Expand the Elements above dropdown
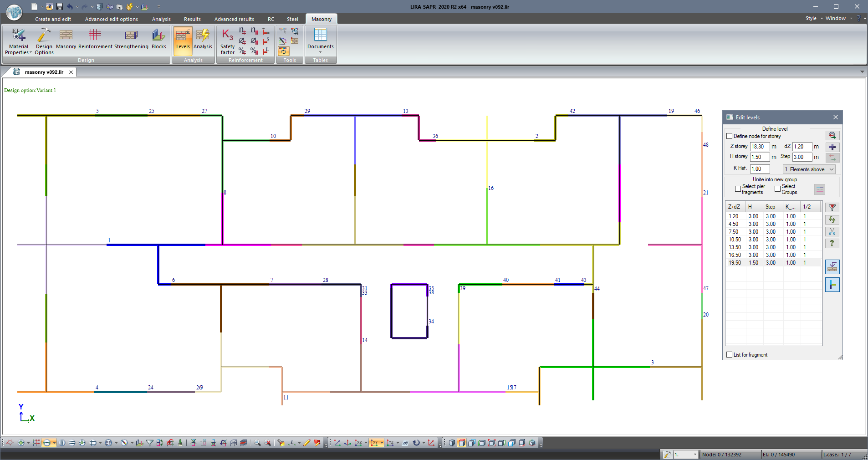The width and height of the screenshot is (868, 460). [x=809, y=169]
